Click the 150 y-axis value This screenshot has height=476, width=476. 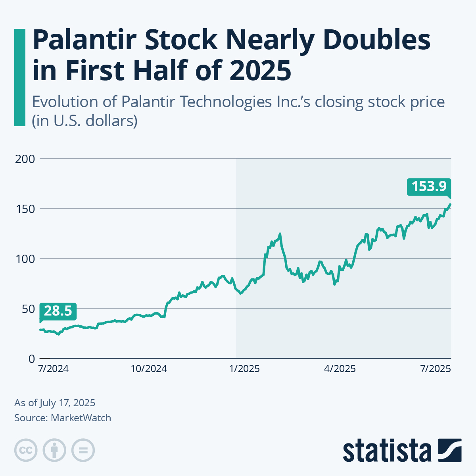click(25, 209)
